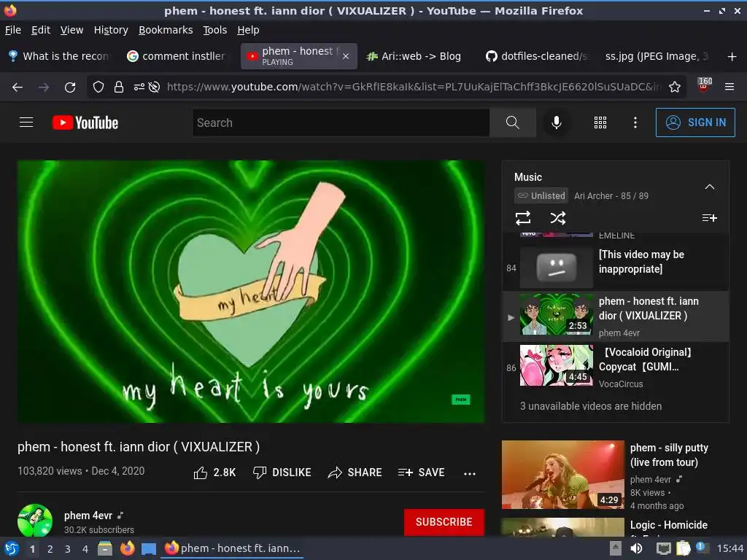Viewport: 747px width, 560px height.
Task: Switch to the 'What is the recon' tab
Action: click(x=60, y=56)
